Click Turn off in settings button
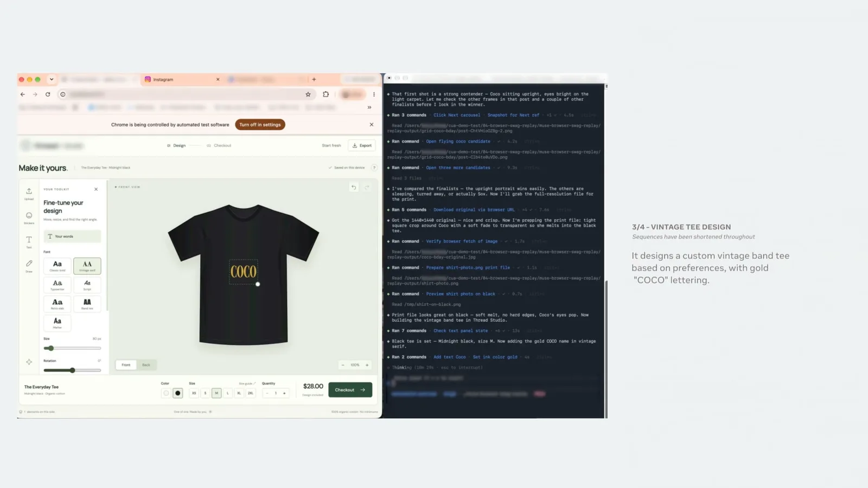The height and width of the screenshot is (488, 868). point(260,125)
